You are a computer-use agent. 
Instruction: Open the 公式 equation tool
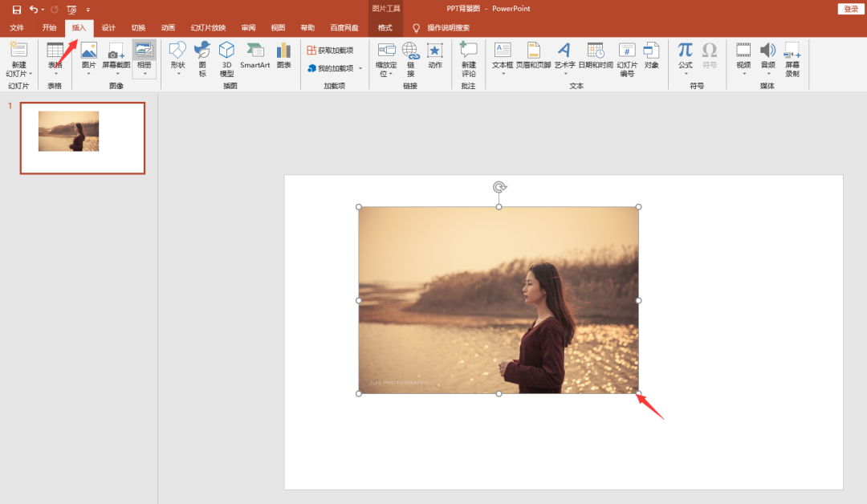coord(685,58)
